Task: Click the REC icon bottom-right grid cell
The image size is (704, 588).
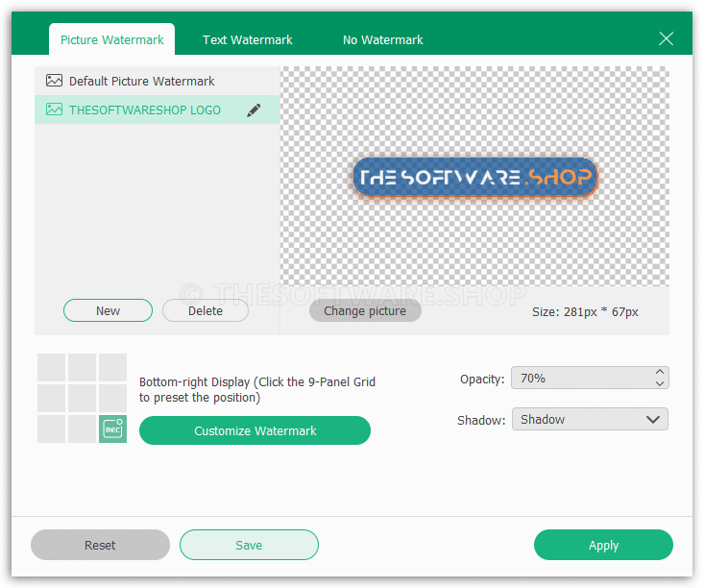Action: (x=112, y=429)
